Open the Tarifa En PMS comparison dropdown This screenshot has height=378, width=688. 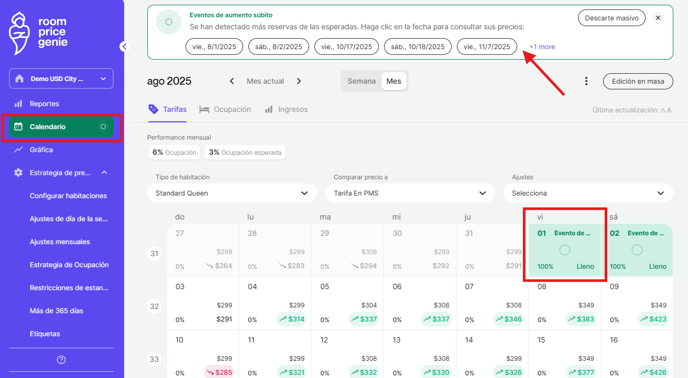click(410, 193)
